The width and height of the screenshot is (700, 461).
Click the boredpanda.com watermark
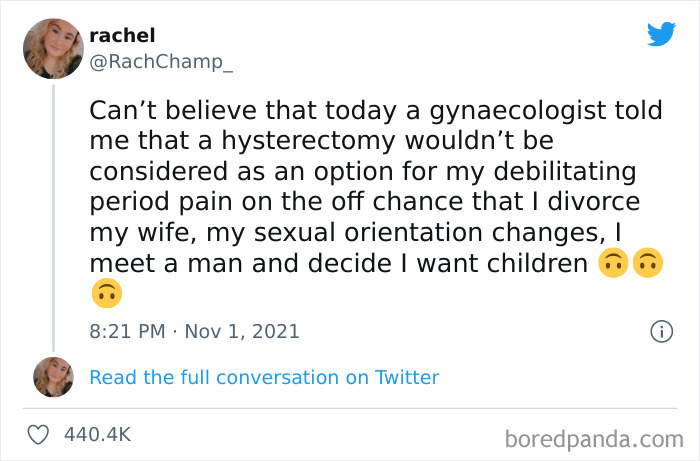[597, 438]
